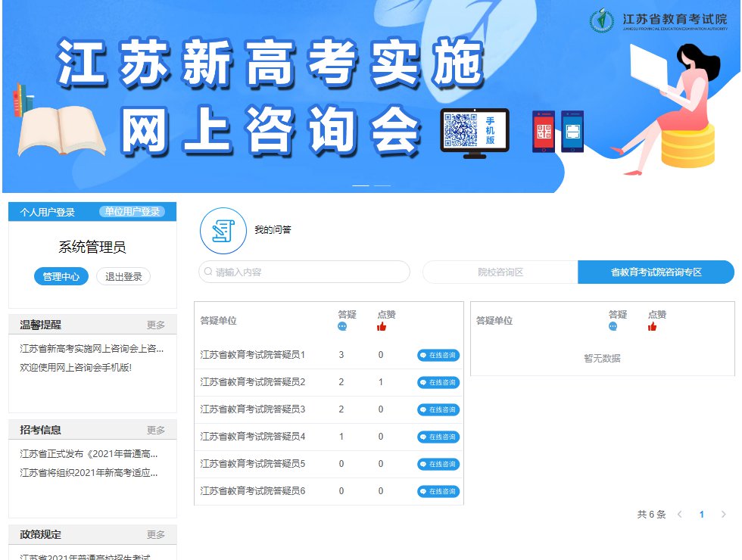Image resolution: width=742 pixels, height=560 pixels.
Task: Switch to 单位用户登录 login tab
Action: 132,212
